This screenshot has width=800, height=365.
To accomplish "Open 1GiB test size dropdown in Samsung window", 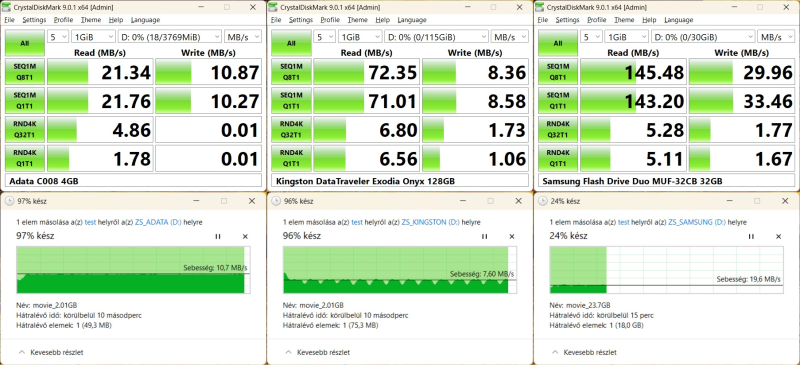I will pos(627,37).
